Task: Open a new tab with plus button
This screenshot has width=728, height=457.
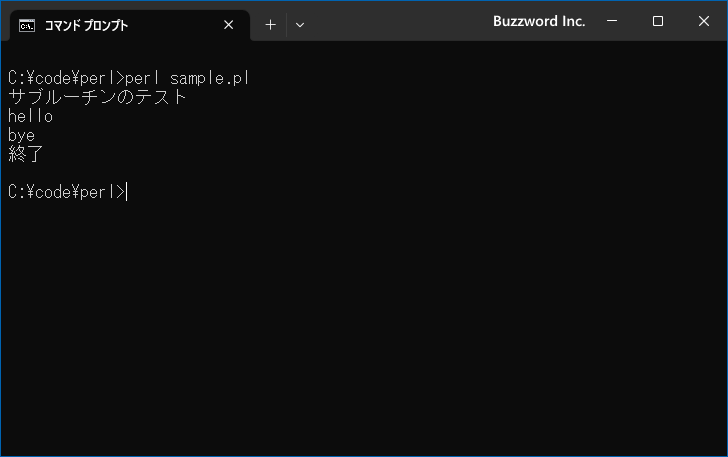Action: [x=270, y=25]
